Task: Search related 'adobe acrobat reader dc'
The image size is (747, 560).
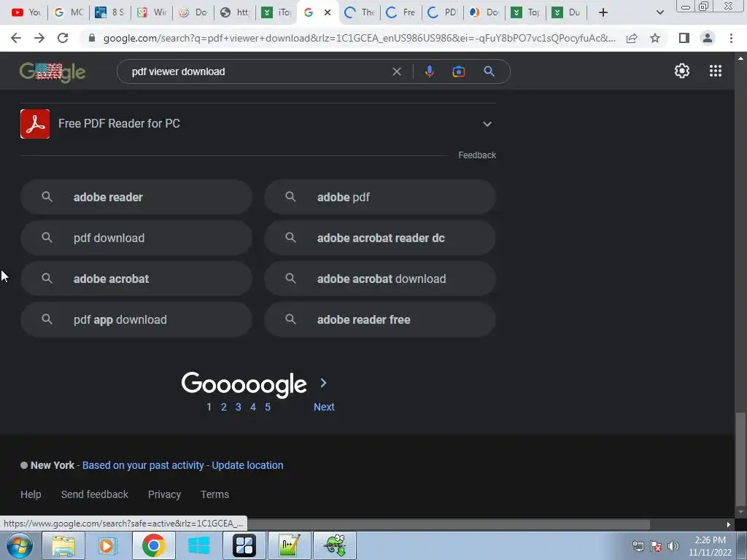Action: pyautogui.click(x=380, y=238)
